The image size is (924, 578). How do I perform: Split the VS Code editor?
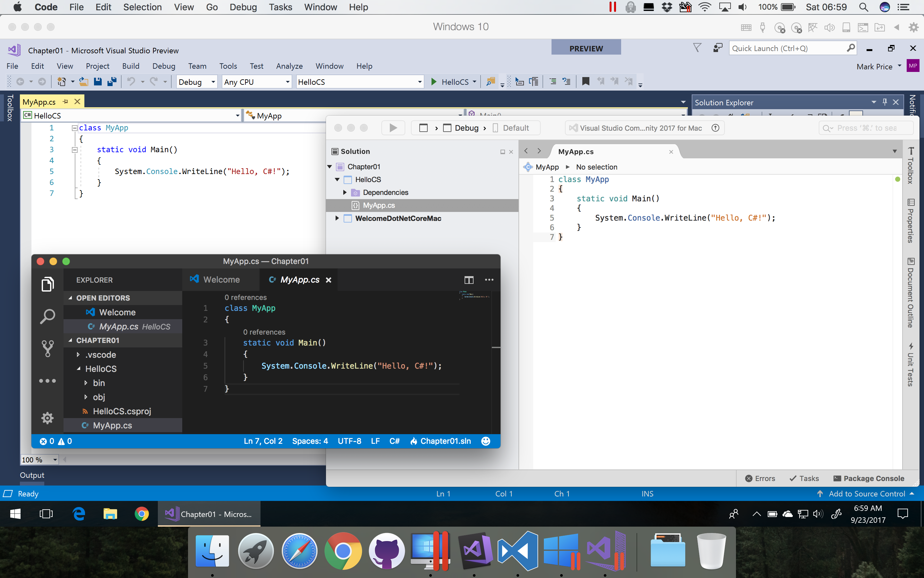[469, 280]
